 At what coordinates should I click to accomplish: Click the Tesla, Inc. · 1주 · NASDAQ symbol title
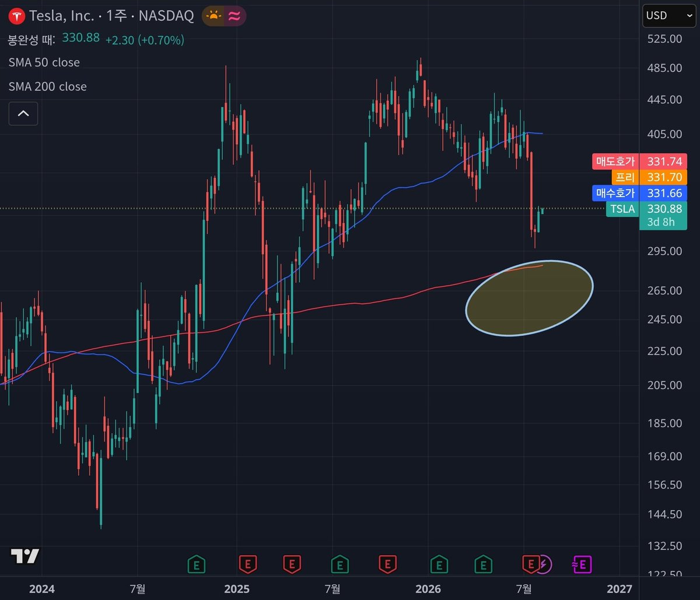[x=111, y=16]
